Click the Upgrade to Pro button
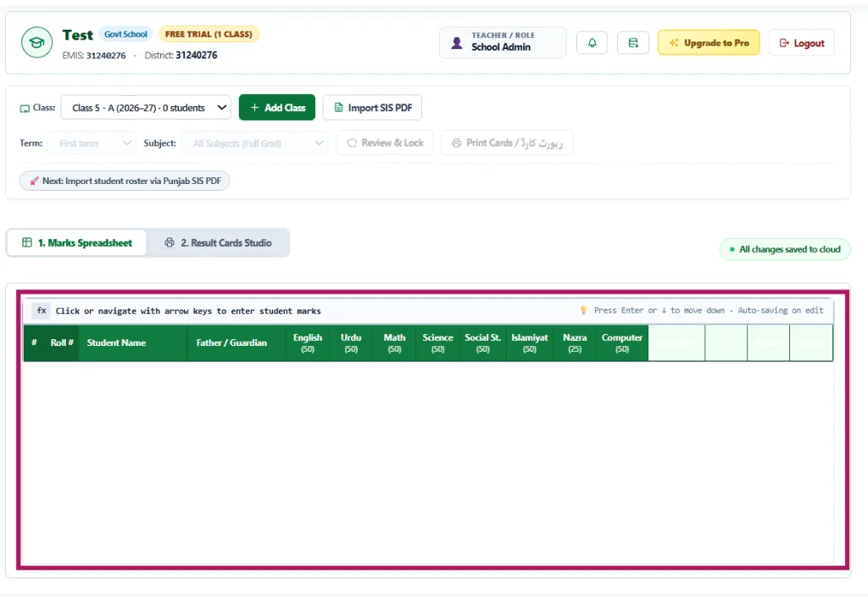The width and height of the screenshot is (868, 597). tap(709, 42)
